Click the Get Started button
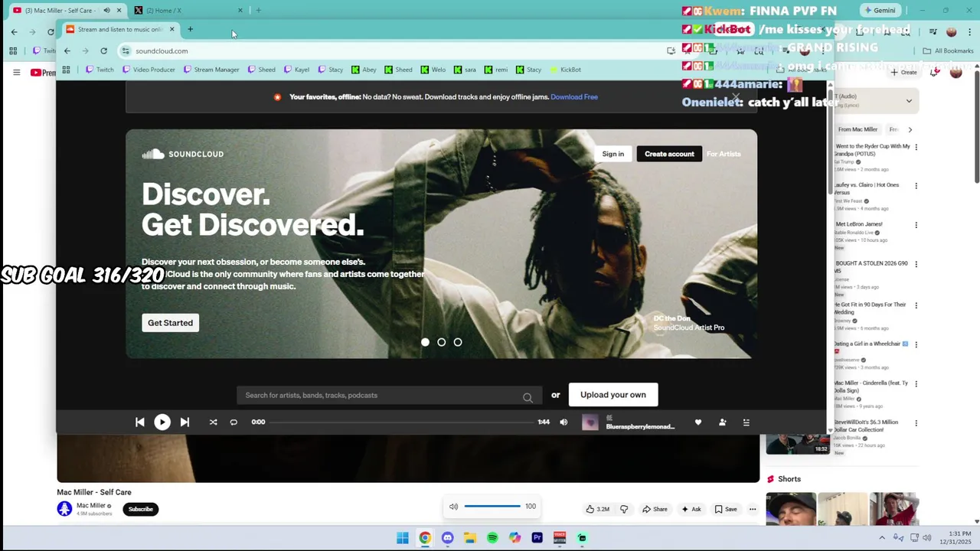 coord(170,323)
